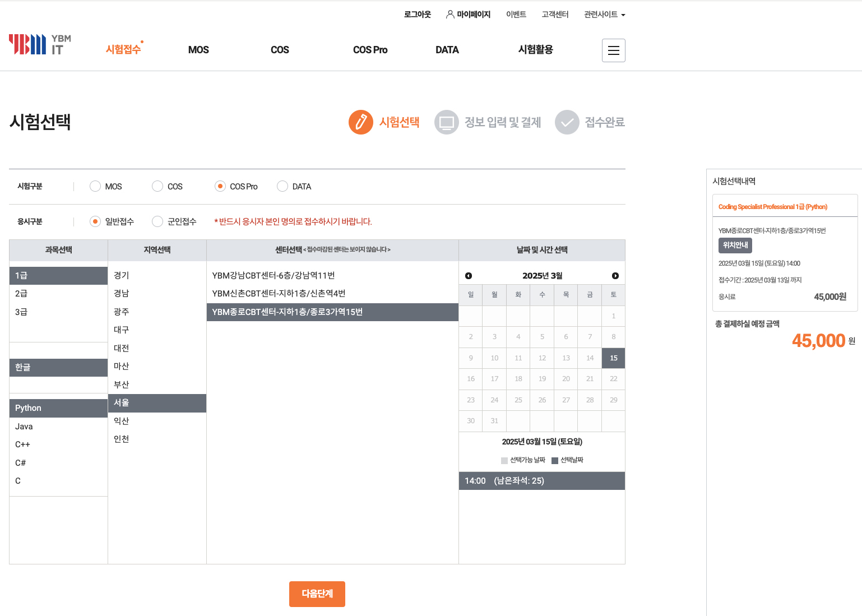The width and height of the screenshot is (862, 616).
Task: Select grade 1급
Action: point(58,276)
